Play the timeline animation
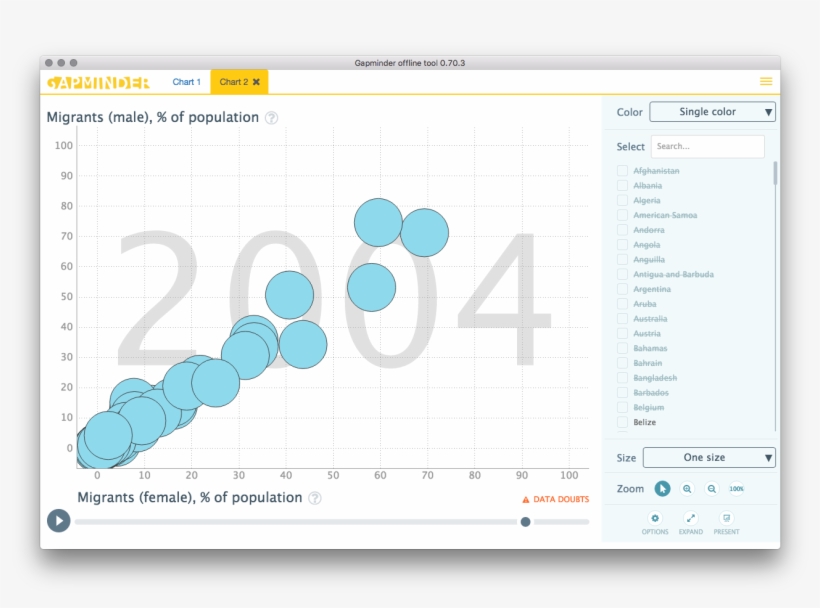The image size is (820, 608). (58, 520)
